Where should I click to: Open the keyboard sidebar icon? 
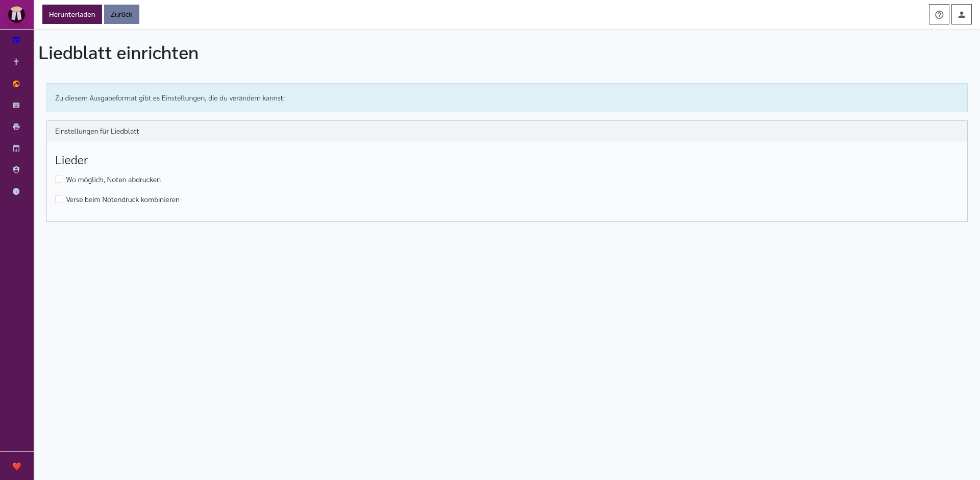pos(16,105)
